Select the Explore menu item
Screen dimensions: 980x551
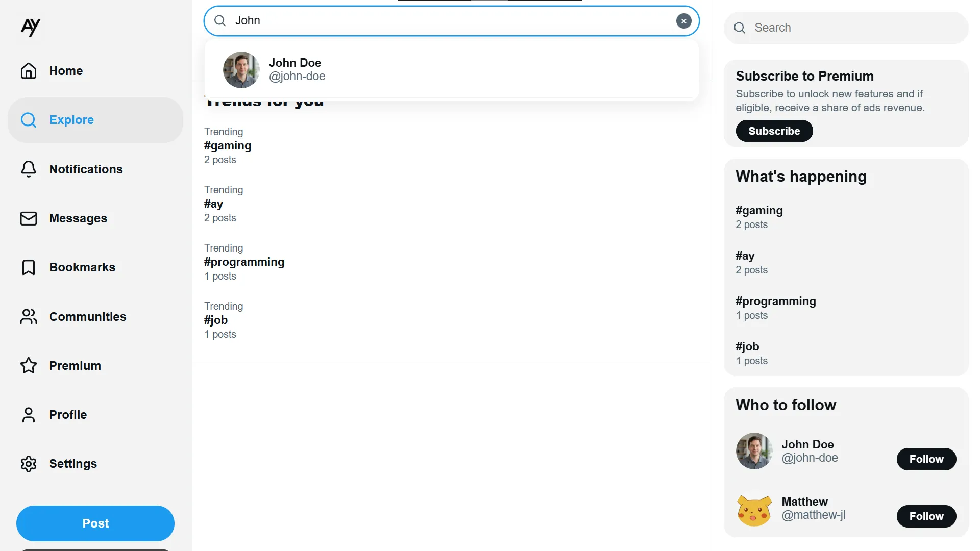pyautogui.click(x=71, y=120)
